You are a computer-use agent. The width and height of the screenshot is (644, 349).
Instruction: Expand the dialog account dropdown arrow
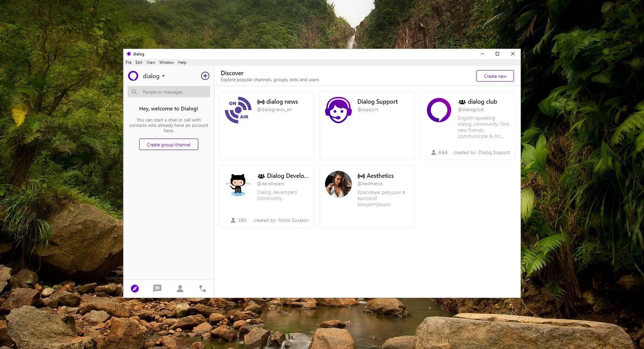point(163,76)
